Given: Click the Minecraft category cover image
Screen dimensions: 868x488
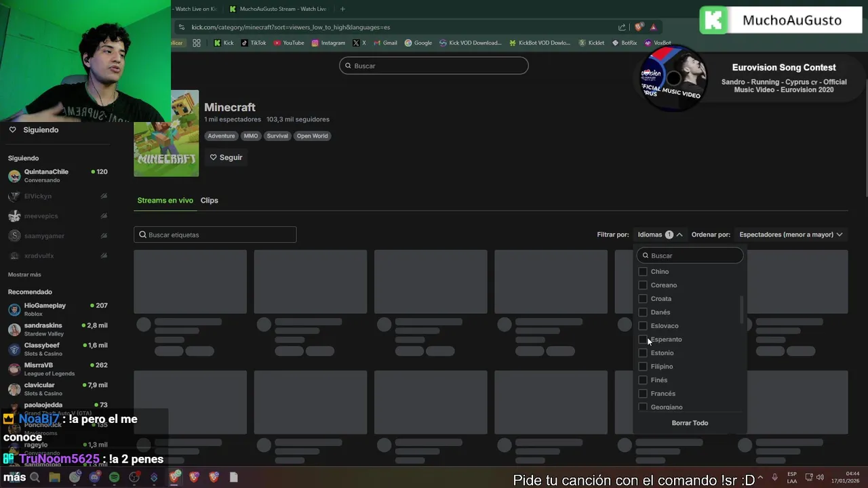Looking at the screenshot, I should pos(166,134).
